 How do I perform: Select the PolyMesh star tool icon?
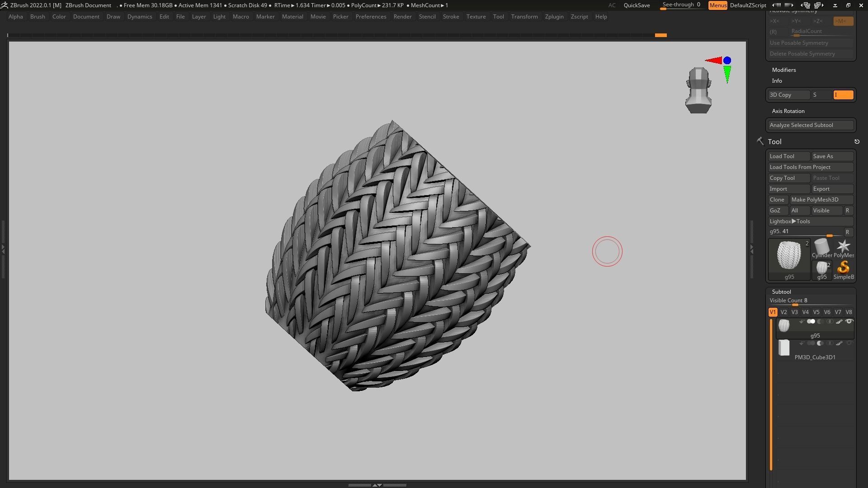pos(843,246)
